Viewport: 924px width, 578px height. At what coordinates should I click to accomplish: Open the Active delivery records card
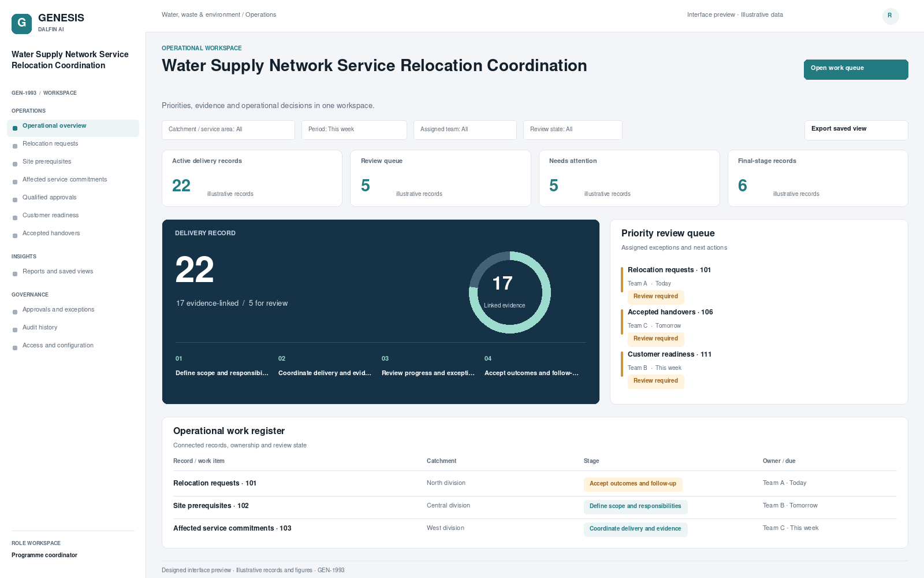coord(252,178)
